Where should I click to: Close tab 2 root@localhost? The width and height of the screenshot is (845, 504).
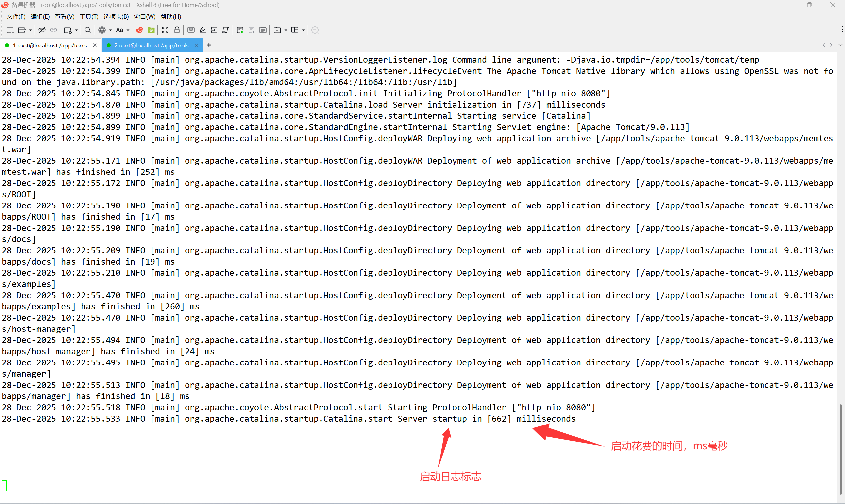(196, 45)
